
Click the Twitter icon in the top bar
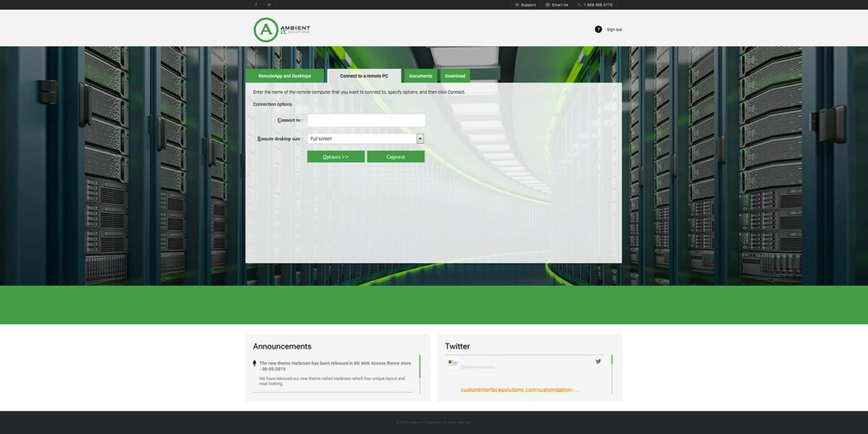[x=268, y=5]
